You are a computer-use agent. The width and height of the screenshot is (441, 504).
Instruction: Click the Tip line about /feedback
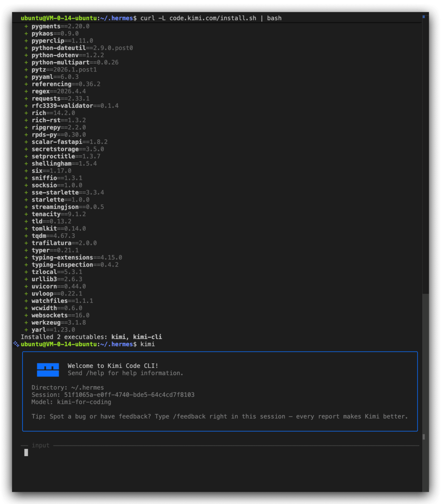220,417
